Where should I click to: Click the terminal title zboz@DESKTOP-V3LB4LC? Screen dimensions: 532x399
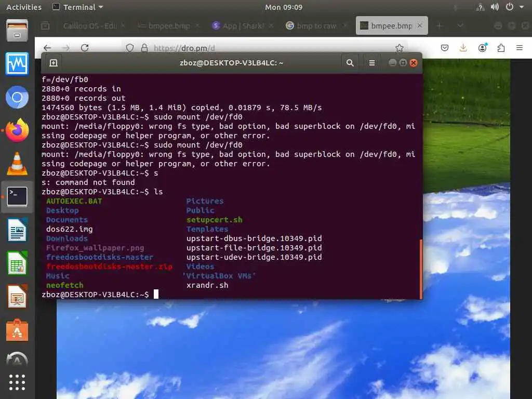(x=231, y=63)
